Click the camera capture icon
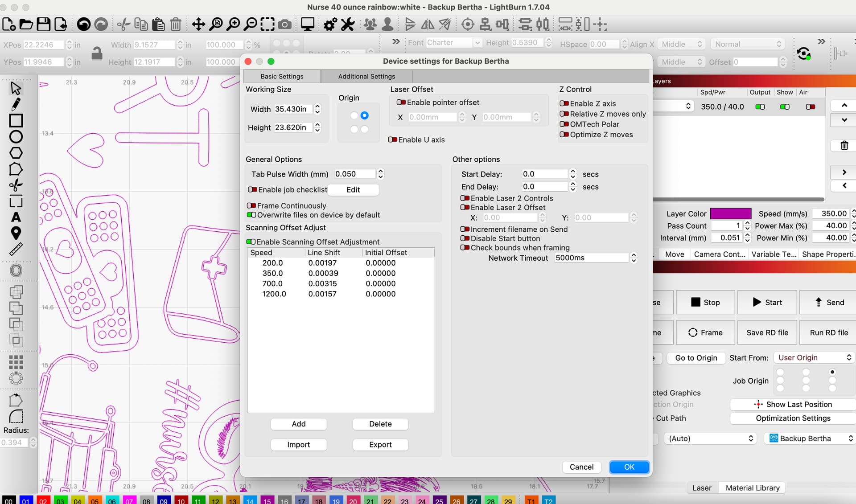The image size is (856, 504). coord(284,24)
